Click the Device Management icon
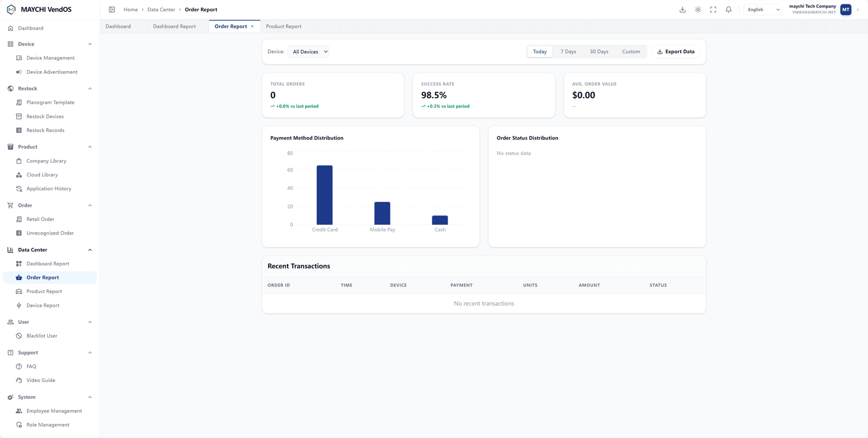The width and height of the screenshot is (868, 438). click(x=19, y=58)
